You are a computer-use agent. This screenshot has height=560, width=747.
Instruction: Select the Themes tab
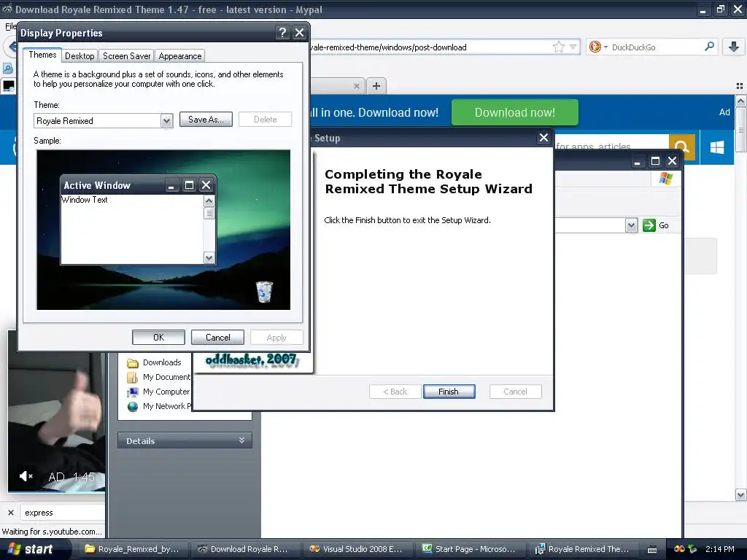(x=42, y=55)
